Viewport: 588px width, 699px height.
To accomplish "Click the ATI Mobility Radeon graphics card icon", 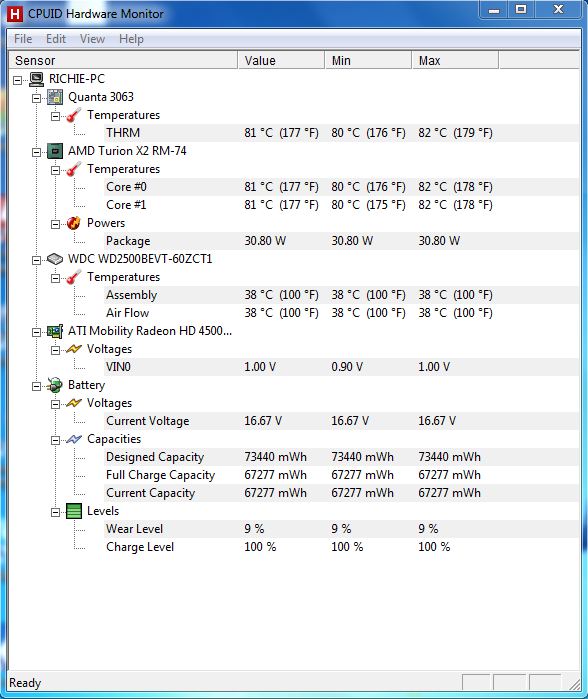I will (x=55, y=331).
